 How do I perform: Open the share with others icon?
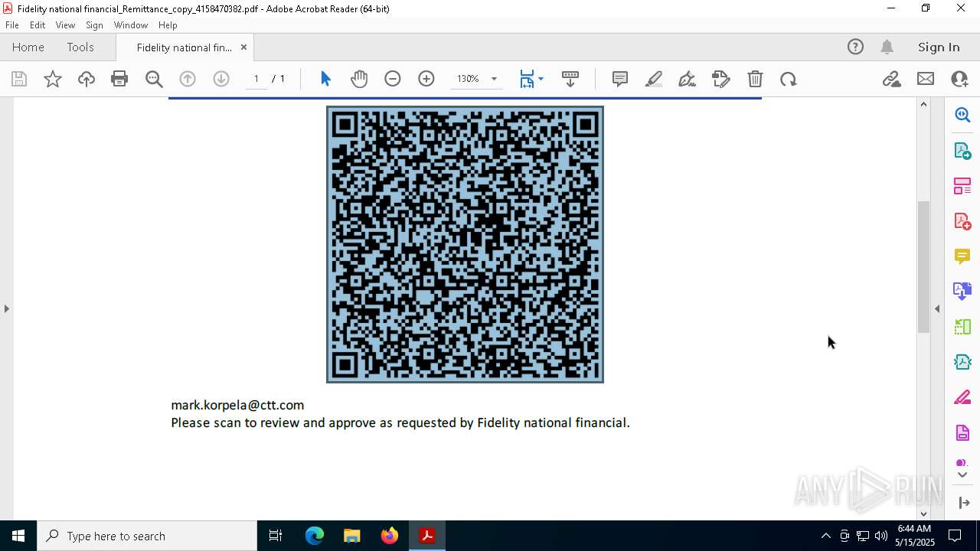coord(959,79)
